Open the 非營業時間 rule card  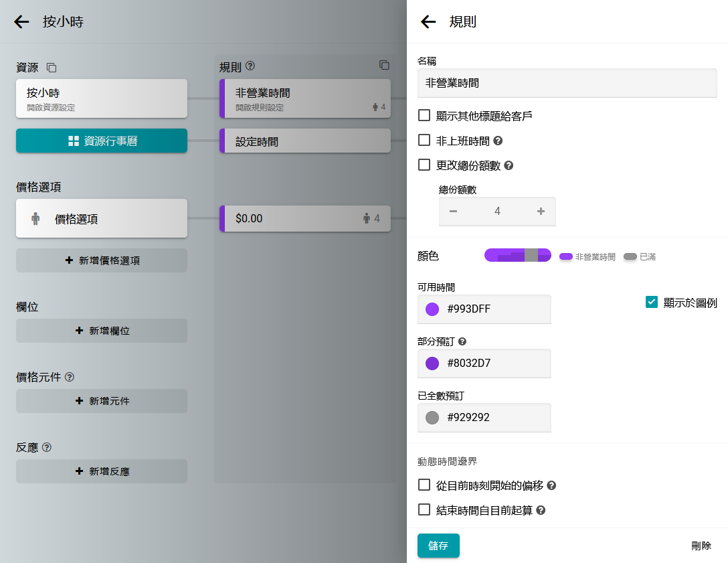point(304,98)
